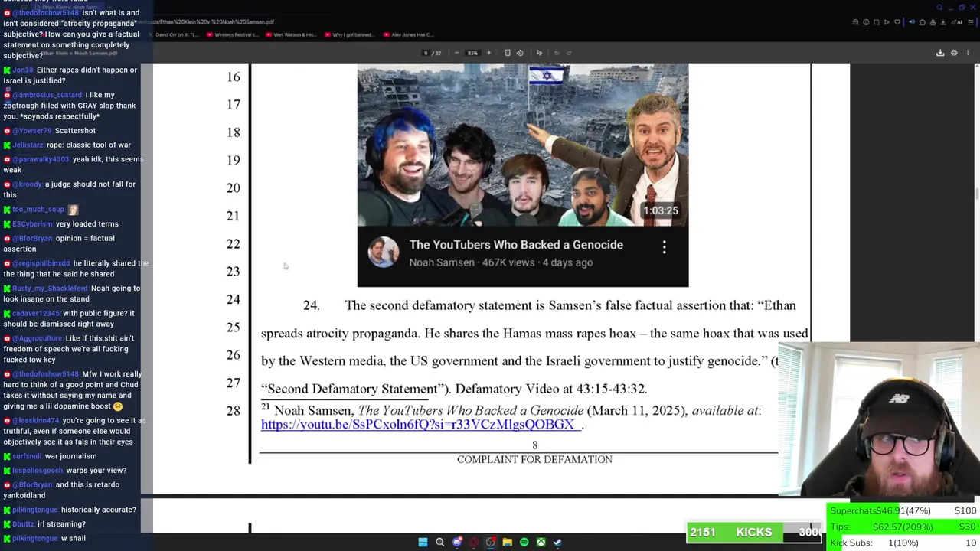Click the Superchats $46.91 goal bar
This screenshot has height=551, width=980.
tap(903, 510)
